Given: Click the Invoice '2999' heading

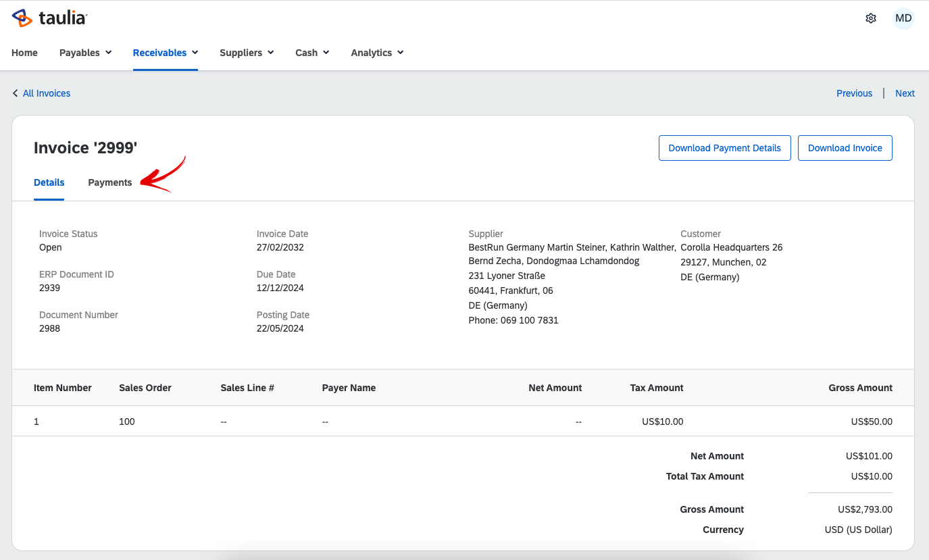Looking at the screenshot, I should [x=86, y=148].
